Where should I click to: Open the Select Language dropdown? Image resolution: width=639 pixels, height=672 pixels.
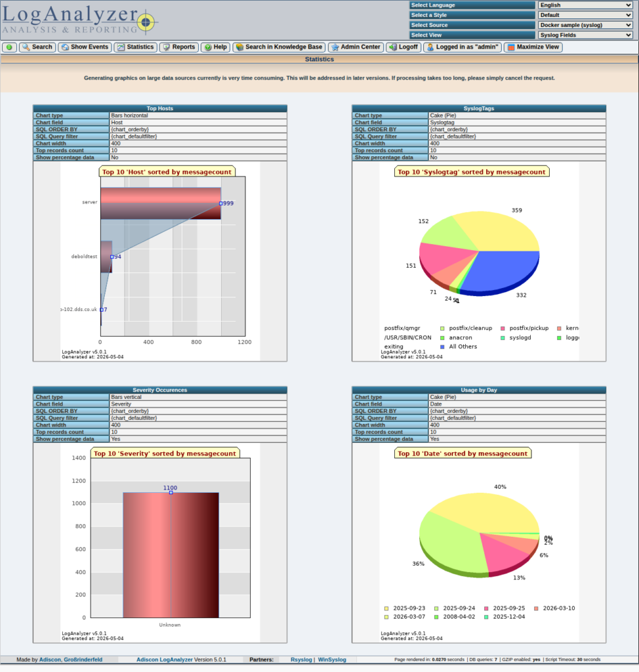click(x=585, y=5)
